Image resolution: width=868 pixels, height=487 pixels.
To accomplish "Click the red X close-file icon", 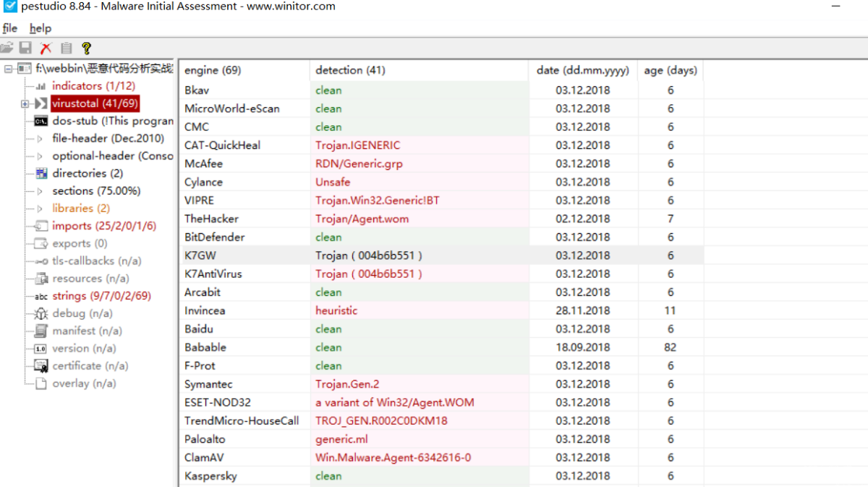I will [46, 48].
